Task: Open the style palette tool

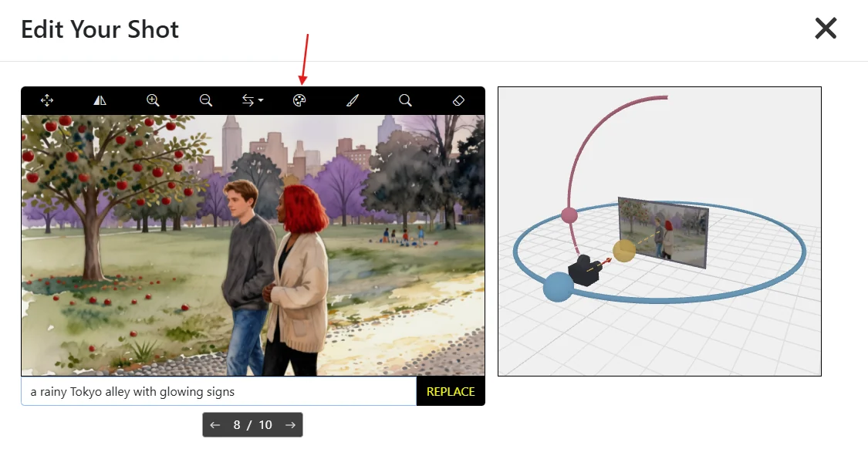Action: tap(300, 100)
